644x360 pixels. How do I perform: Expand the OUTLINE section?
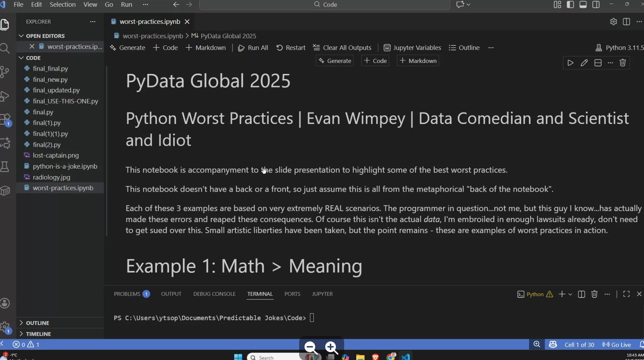(37, 323)
